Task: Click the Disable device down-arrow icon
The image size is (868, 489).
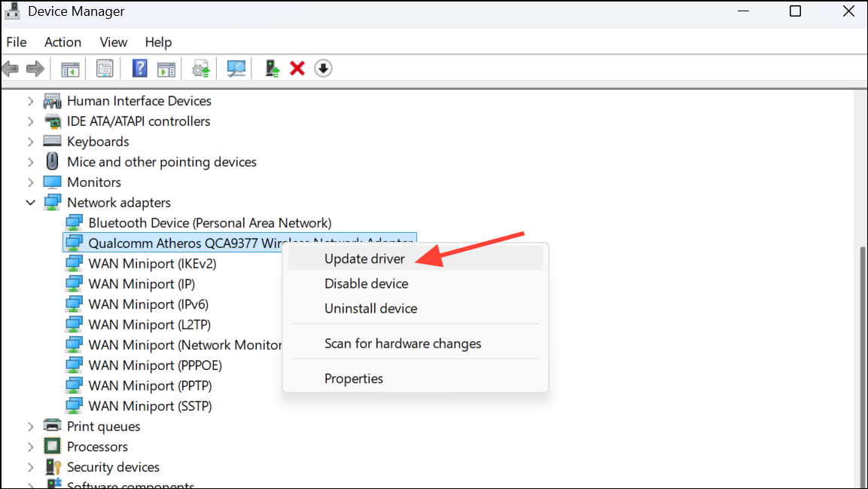Action: point(323,68)
